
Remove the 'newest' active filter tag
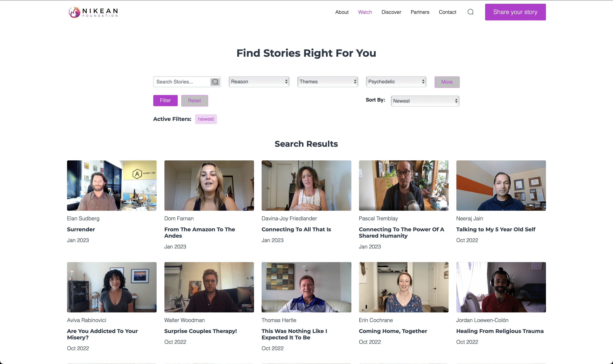point(206,119)
